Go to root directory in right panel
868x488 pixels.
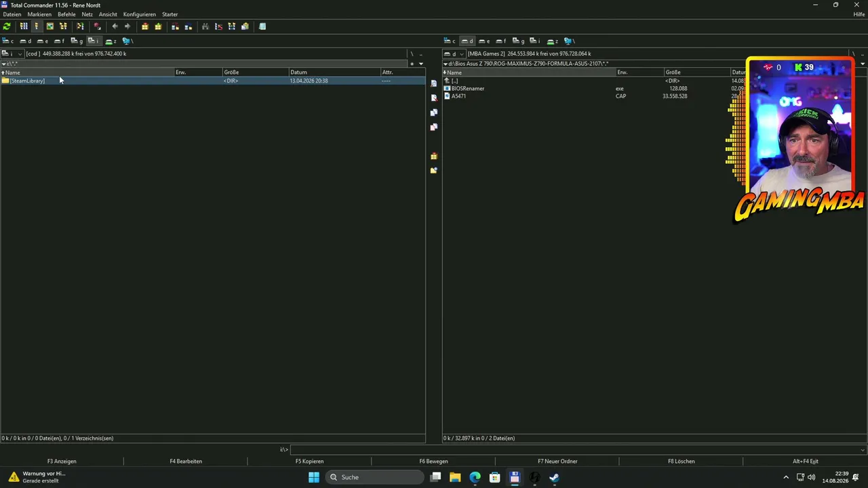[854, 54]
